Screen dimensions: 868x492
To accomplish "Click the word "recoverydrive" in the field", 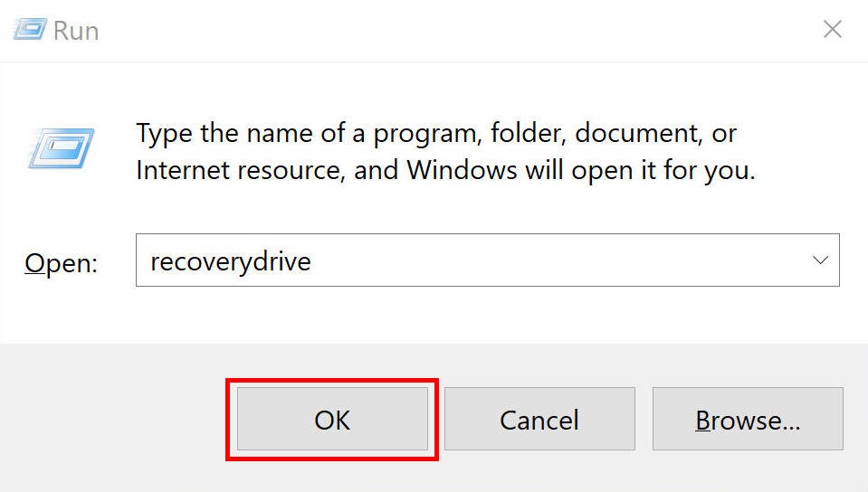I will tap(230, 261).
